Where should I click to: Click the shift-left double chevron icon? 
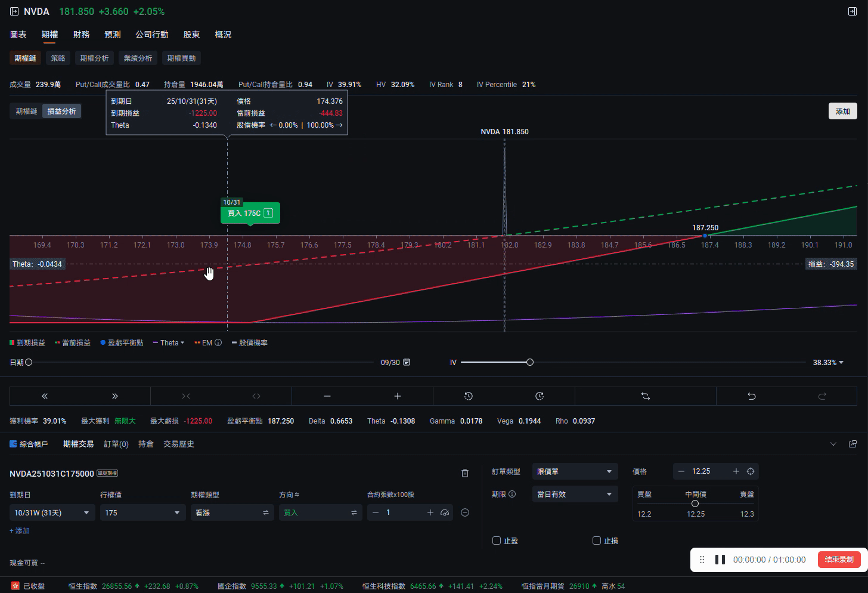(45, 396)
